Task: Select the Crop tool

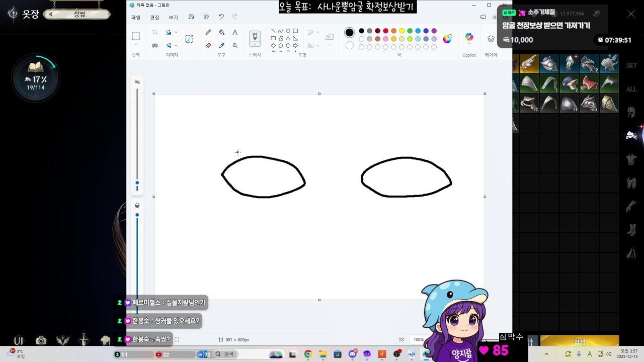Action: click(x=155, y=32)
